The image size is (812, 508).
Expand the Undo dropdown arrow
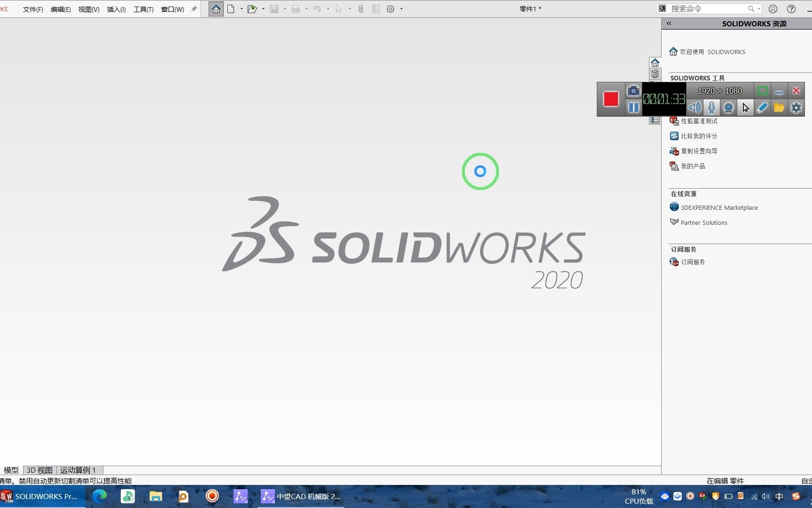point(328,9)
